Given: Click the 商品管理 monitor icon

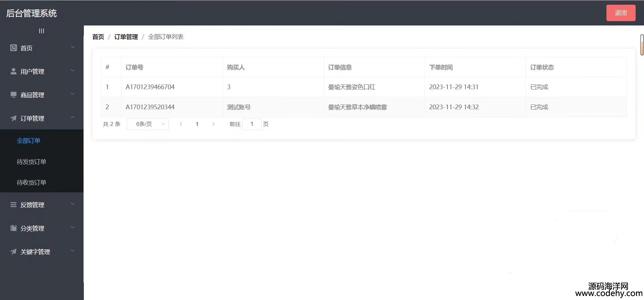Looking at the screenshot, I should pyautogui.click(x=13, y=95).
